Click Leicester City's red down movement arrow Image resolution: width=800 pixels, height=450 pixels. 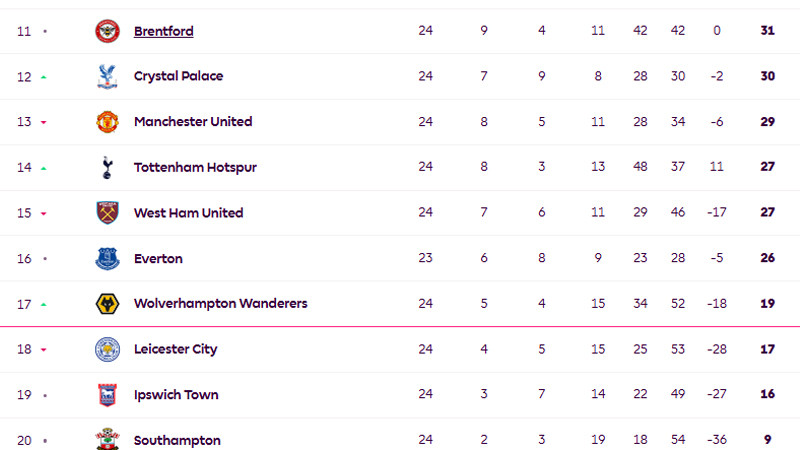click(x=44, y=350)
